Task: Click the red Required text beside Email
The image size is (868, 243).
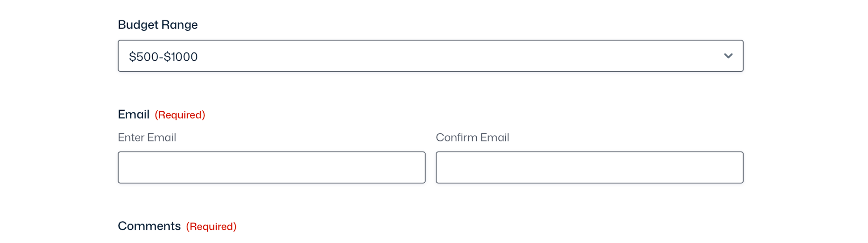Action: 180,115
